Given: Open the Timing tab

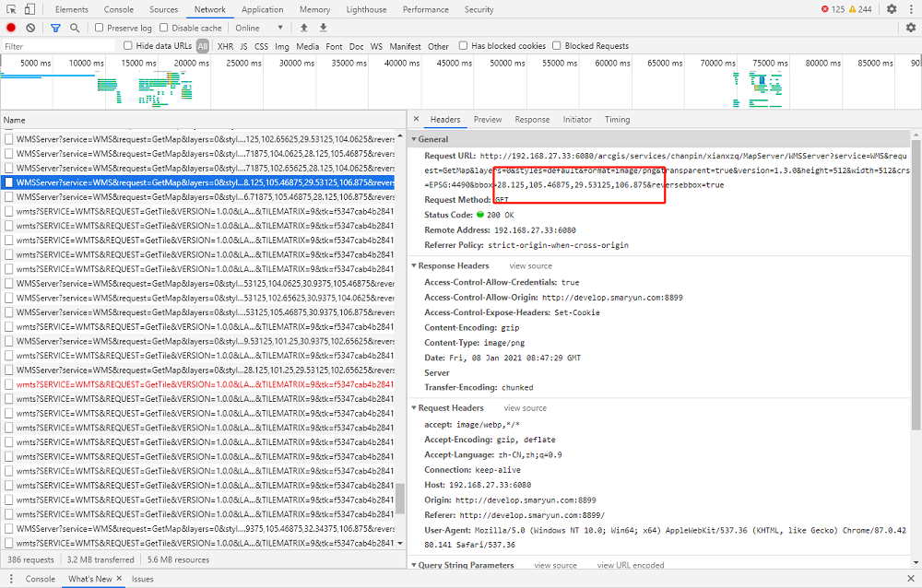Looking at the screenshot, I should [x=618, y=120].
